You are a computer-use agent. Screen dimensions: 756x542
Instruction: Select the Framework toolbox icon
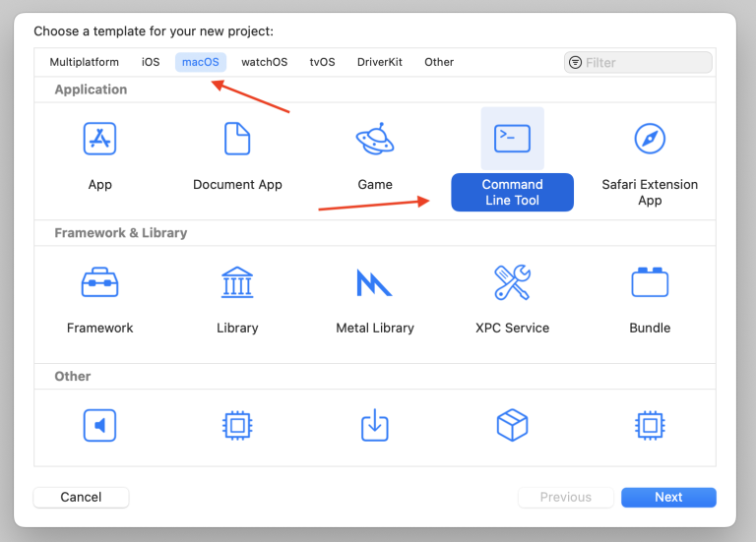pos(99,283)
